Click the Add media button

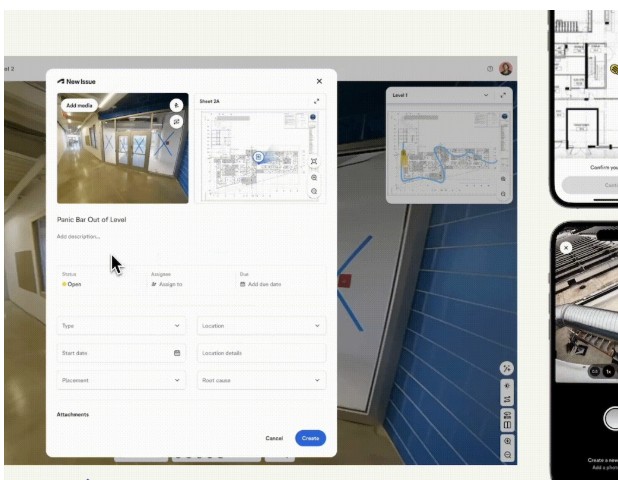click(x=79, y=106)
